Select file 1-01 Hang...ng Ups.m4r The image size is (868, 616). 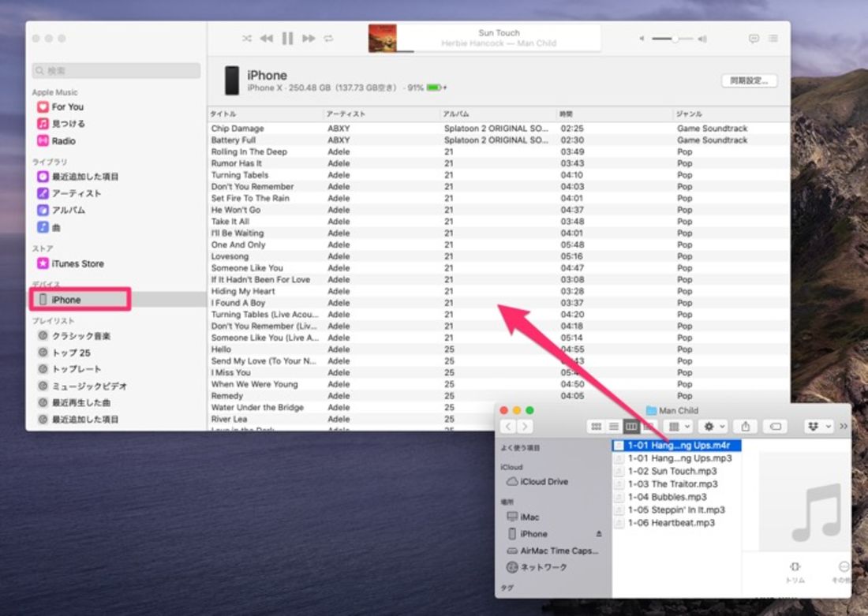tap(676, 445)
